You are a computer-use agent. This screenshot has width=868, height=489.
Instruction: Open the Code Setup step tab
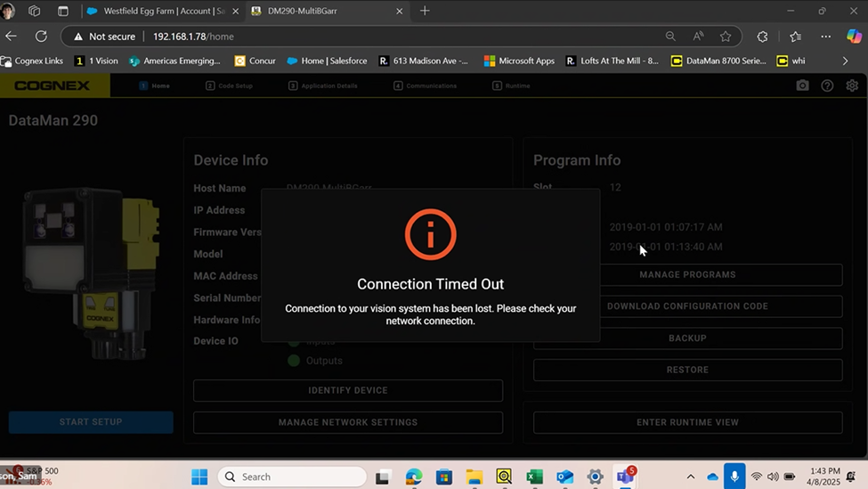coord(230,86)
